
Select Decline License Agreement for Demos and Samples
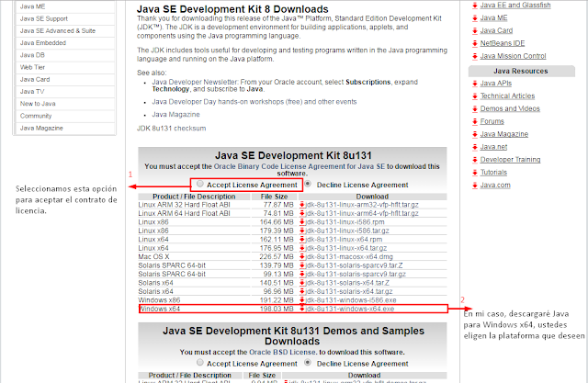point(308,363)
